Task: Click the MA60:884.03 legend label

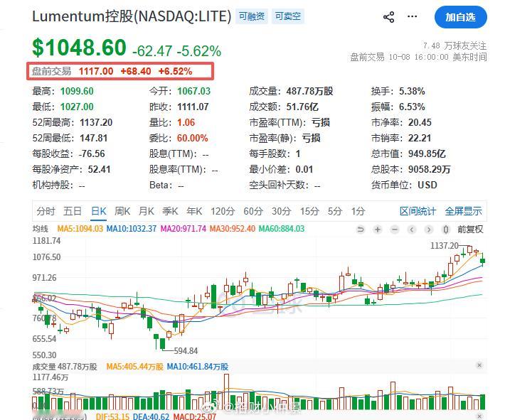Action: tap(282, 229)
